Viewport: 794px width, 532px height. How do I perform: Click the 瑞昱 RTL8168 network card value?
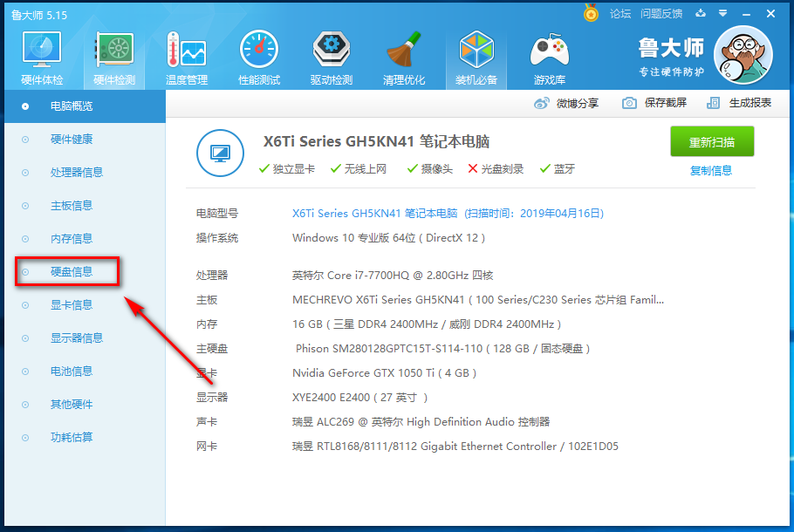tap(455, 446)
